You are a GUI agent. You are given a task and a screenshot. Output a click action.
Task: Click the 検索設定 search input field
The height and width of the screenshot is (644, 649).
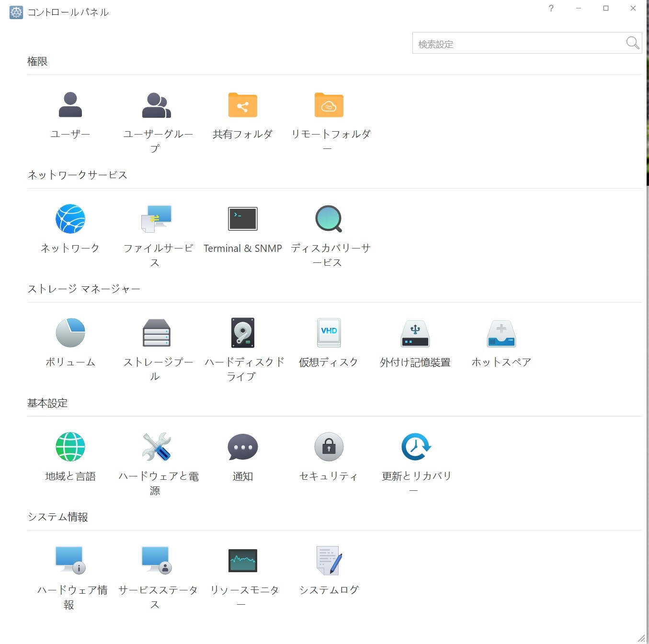click(517, 44)
